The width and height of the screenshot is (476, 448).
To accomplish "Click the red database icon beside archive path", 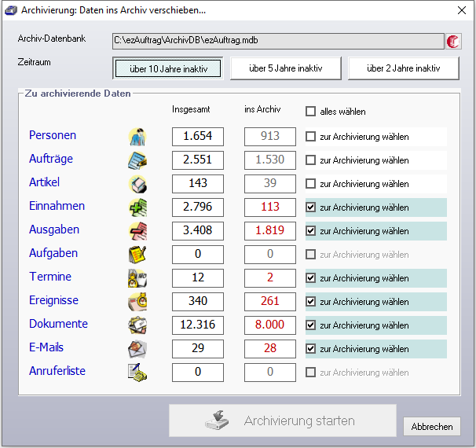I will pyautogui.click(x=453, y=42).
